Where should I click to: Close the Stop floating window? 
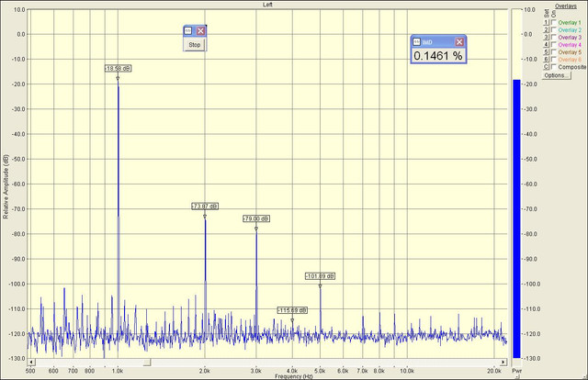coord(200,30)
